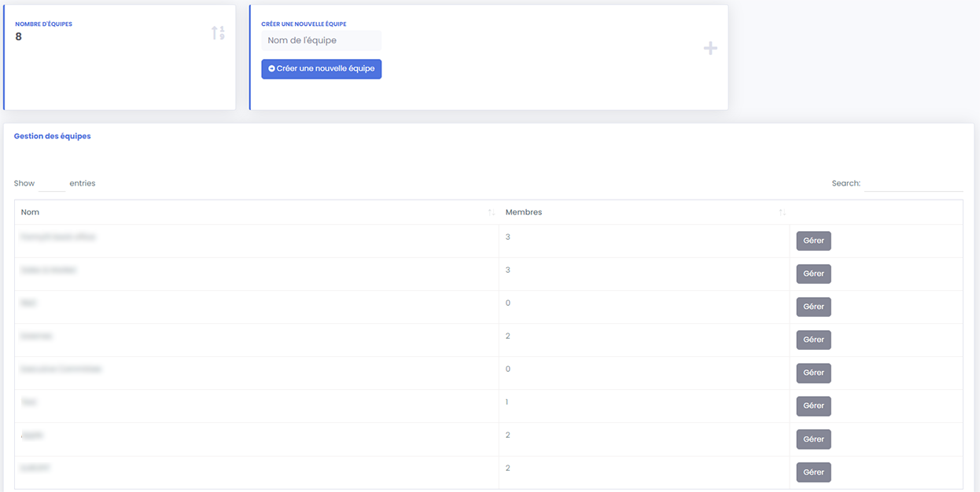Click Gérer for the team with 1 member
The width and height of the screenshot is (980, 492).
tap(813, 406)
